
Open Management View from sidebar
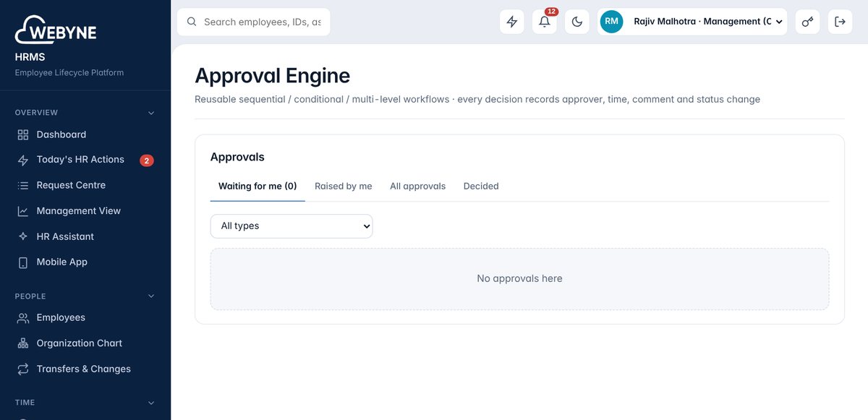[x=79, y=211]
